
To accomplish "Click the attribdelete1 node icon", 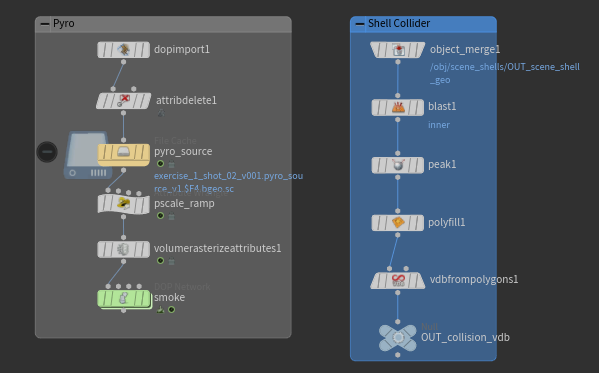I will (123, 101).
